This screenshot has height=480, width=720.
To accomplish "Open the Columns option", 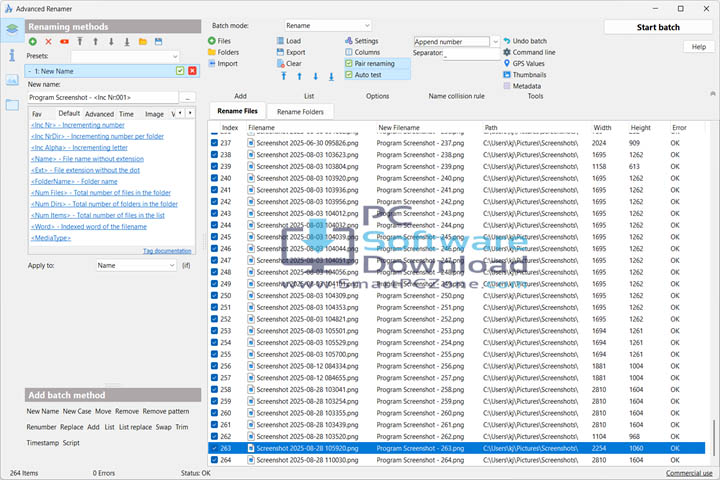I will tap(363, 52).
